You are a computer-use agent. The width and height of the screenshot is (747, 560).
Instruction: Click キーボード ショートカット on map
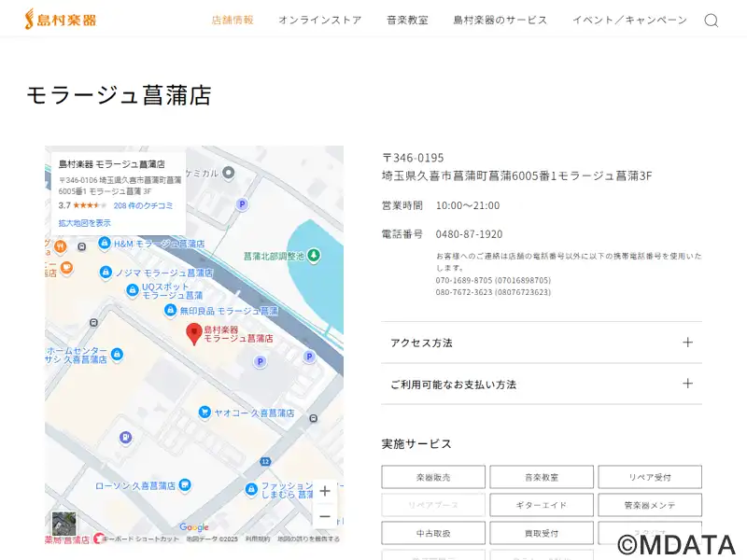click(141, 539)
